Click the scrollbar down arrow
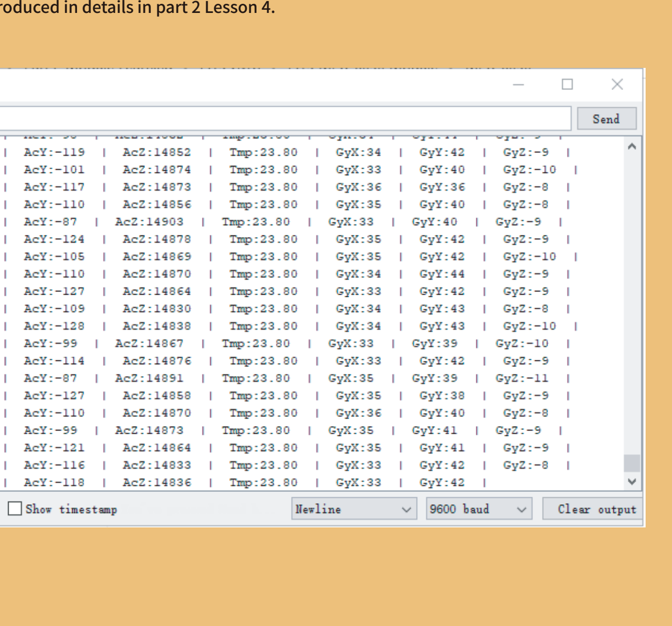 (632, 482)
